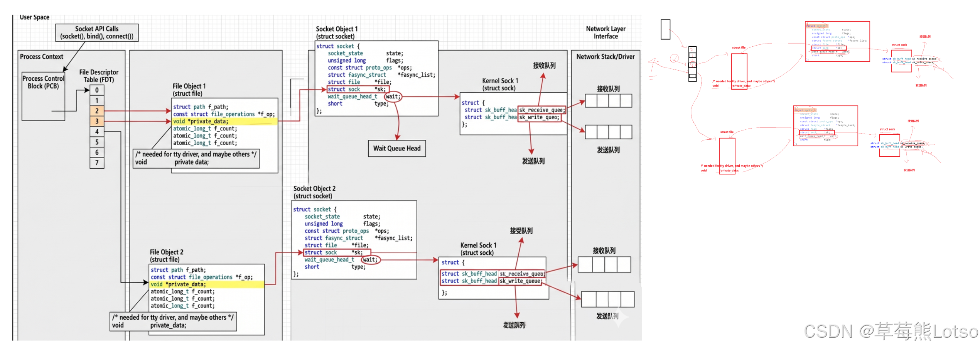This screenshot has width=980, height=347.
Task: Click highlighted file descriptor cell 2
Action: click(x=97, y=111)
